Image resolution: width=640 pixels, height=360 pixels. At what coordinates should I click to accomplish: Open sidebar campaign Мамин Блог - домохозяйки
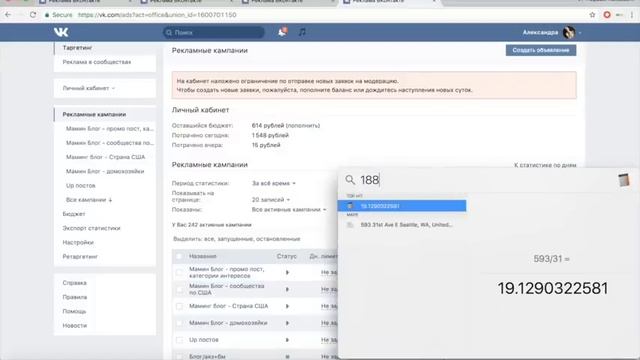(x=105, y=171)
